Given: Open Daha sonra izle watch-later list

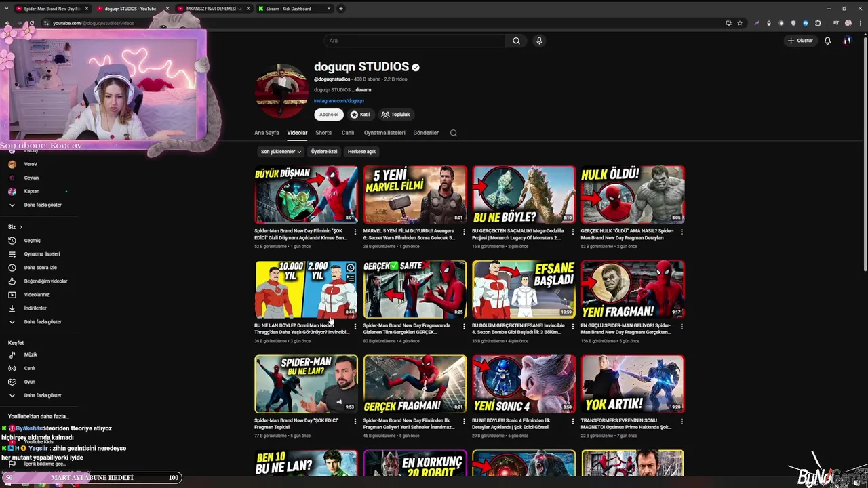Looking at the screenshot, I should (x=41, y=268).
